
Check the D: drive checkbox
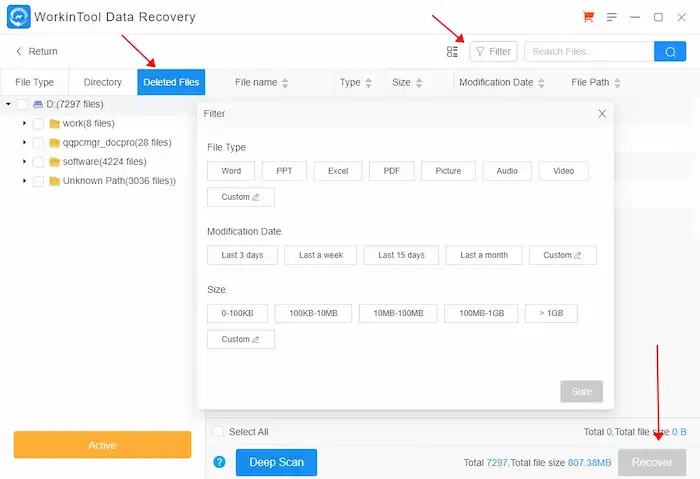pos(21,104)
